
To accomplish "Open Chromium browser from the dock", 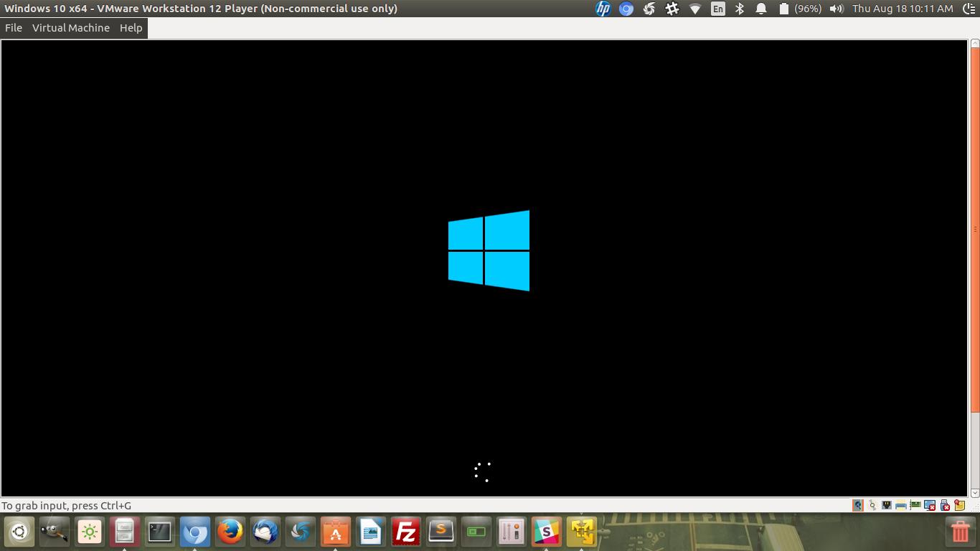I will (x=195, y=532).
